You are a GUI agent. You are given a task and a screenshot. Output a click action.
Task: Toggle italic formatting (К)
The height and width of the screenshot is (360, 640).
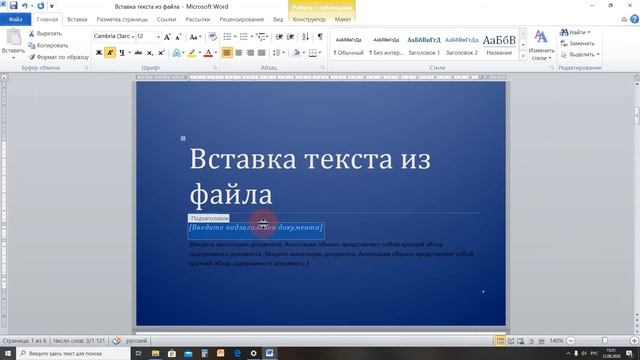point(110,53)
